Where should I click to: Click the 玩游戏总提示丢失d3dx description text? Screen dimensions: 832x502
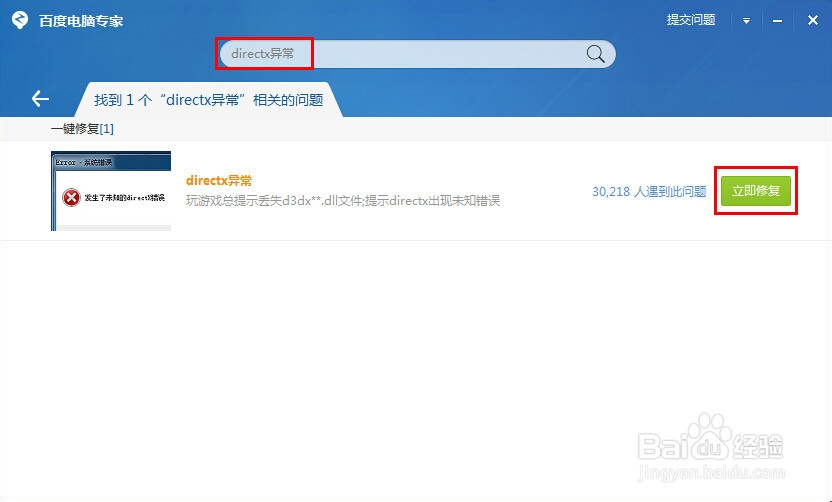click(343, 201)
